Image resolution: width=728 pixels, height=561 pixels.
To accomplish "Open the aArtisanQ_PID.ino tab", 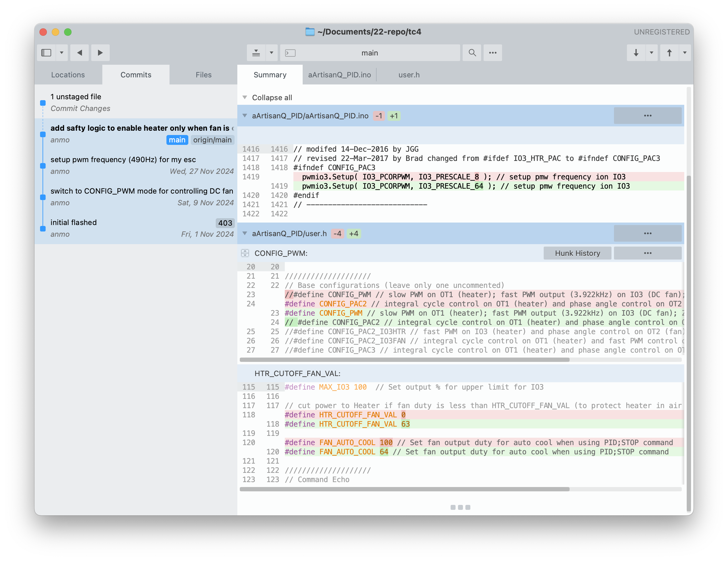I will (x=339, y=75).
